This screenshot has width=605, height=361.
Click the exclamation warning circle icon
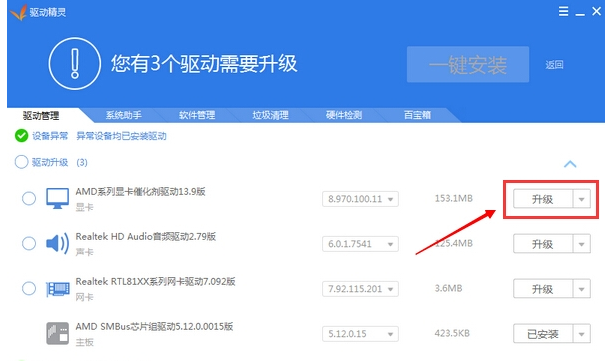click(x=75, y=64)
